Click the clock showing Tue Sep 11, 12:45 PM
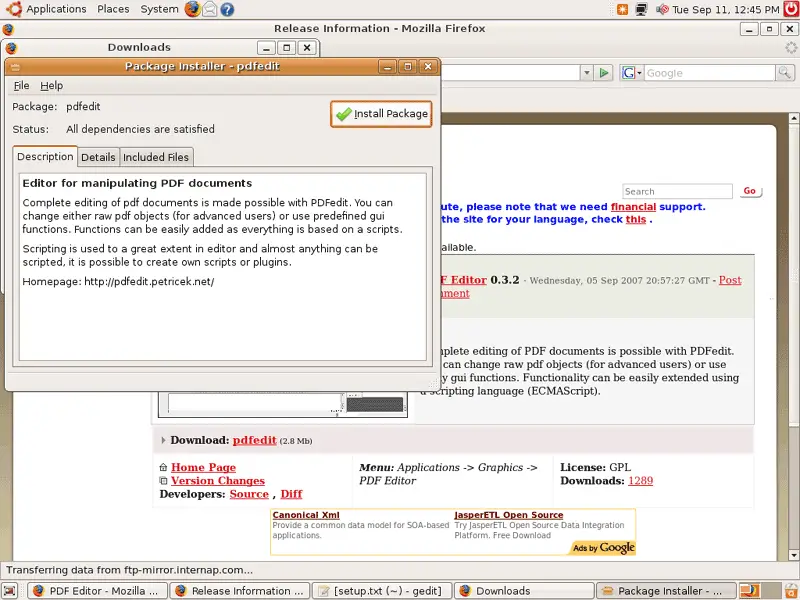The width and height of the screenshot is (800, 600). click(x=726, y=10)
